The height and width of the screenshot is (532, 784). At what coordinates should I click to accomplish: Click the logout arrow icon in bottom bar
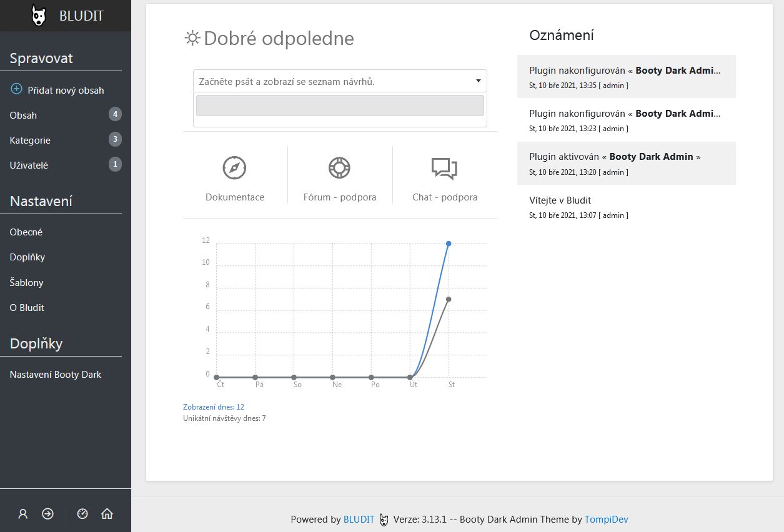tap(47, 514)
